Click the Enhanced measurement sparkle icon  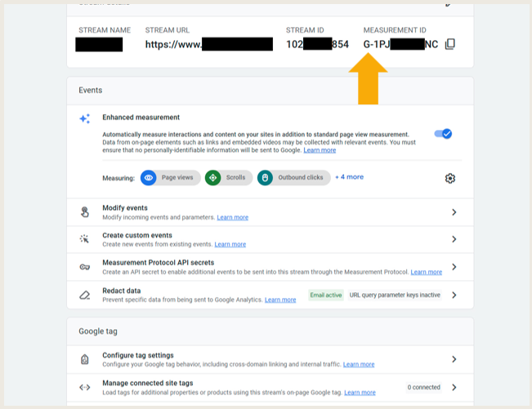(x=84, y=118)
